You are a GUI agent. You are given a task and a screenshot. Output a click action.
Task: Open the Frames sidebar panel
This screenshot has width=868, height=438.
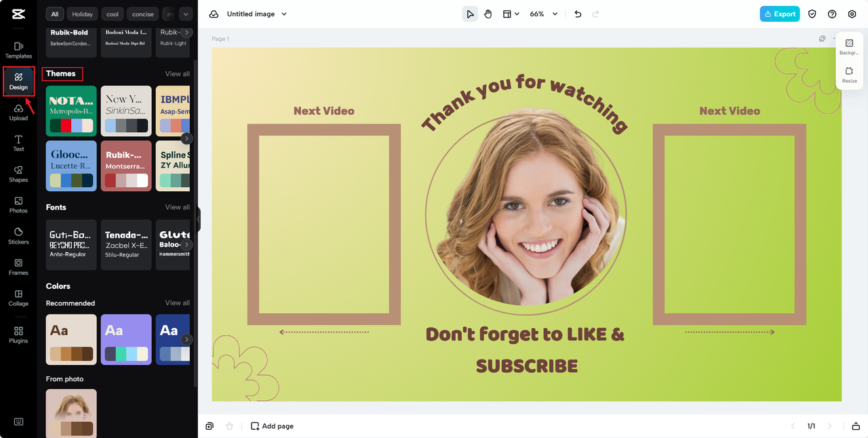pyautogui.click(x=18, y=267)
